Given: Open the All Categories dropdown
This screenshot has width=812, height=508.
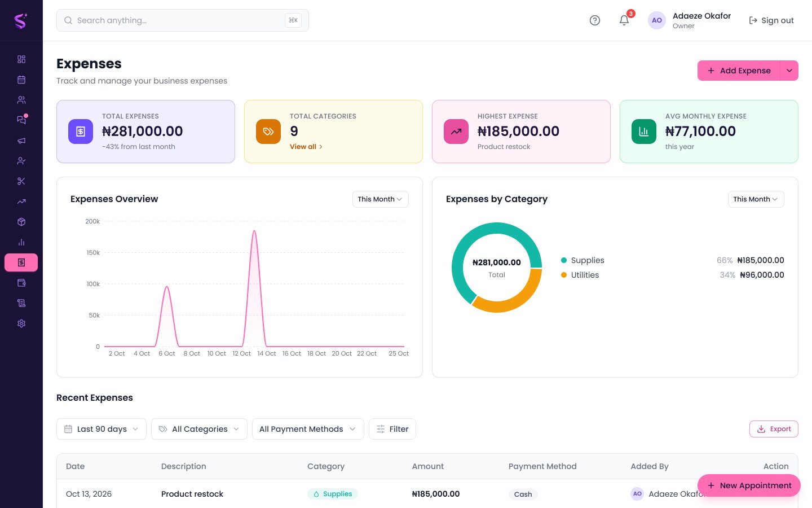Looking at the screenshot, I should (x=199, y=429).
